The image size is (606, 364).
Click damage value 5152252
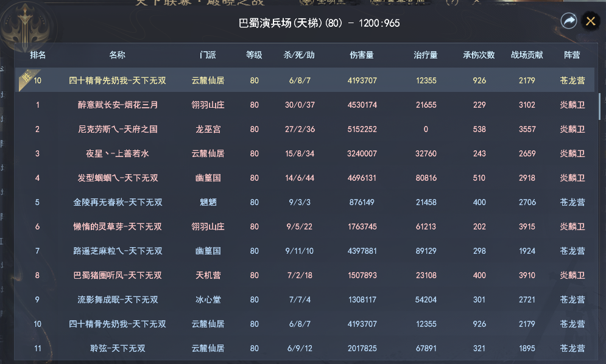(362, 129)
